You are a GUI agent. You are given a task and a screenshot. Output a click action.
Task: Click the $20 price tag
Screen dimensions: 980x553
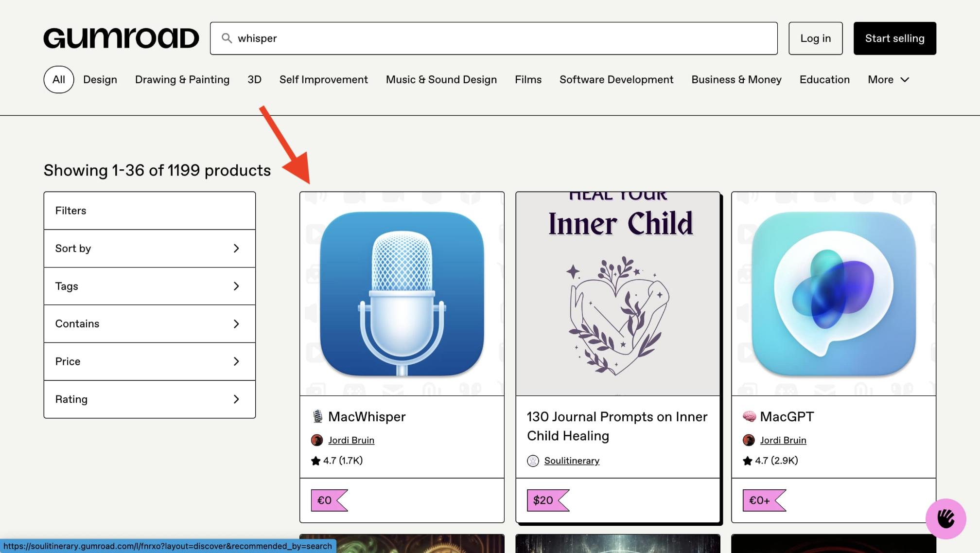click(548, 500)
